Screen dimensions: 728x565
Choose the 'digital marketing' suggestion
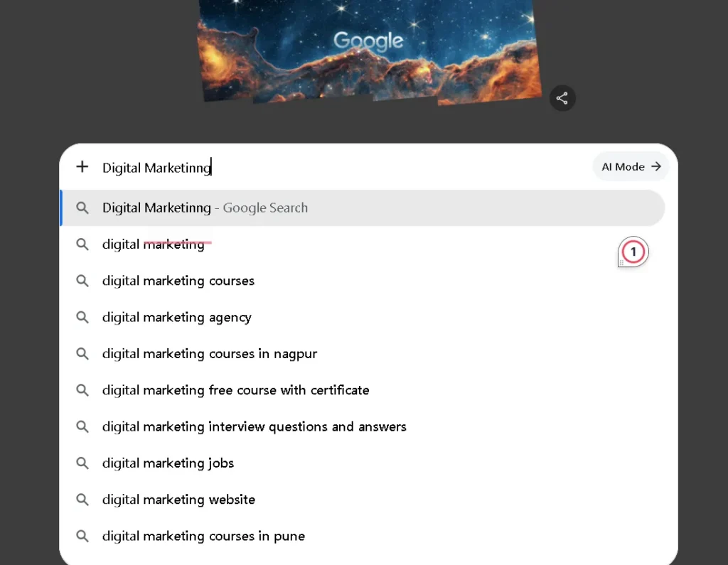[x=362, y=244]
